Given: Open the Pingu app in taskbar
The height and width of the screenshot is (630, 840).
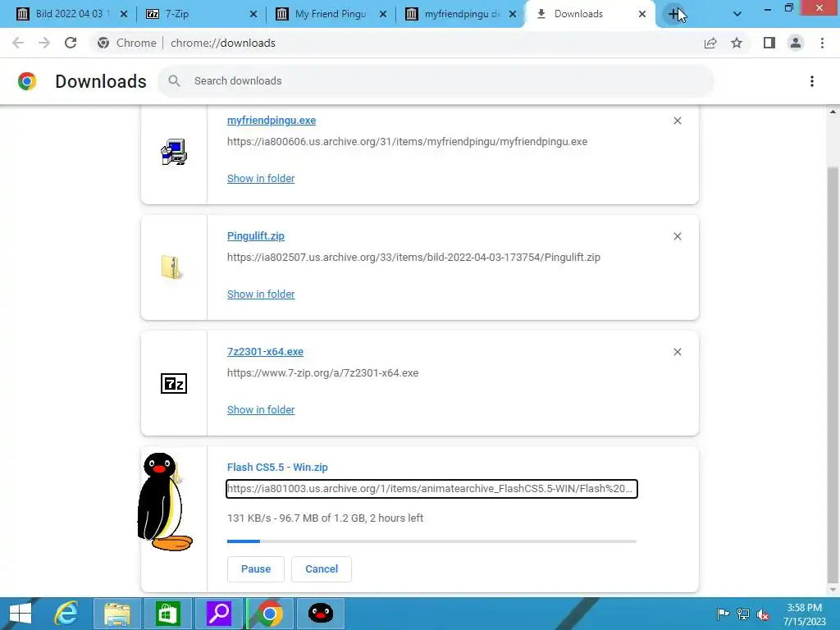Looking at the screenshot, I should pos(321,614).
